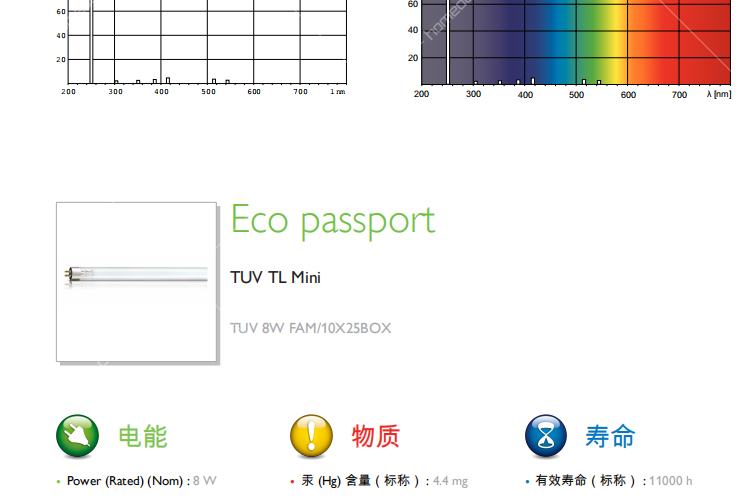Click the black-and-white spectral chart
The width and height of the screenshot is (750, 500).
(201, 48)
